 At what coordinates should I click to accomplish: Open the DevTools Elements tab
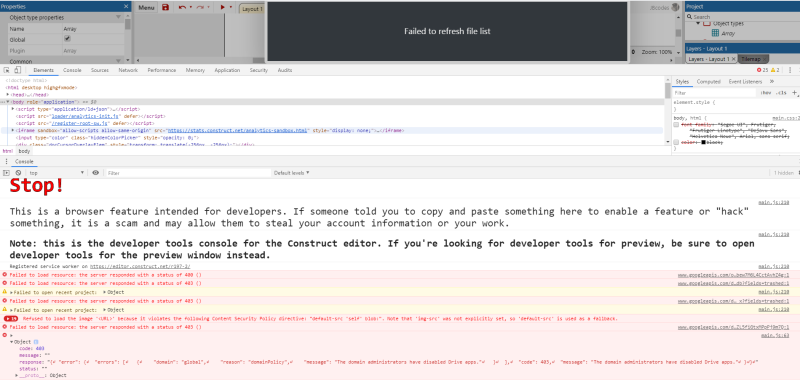pyautogui.click(x=43, y=70)
